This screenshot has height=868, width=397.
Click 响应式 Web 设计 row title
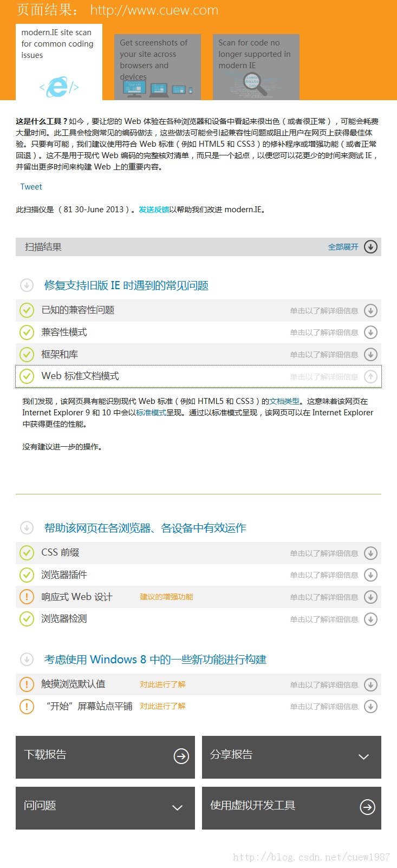pos(77,597)
